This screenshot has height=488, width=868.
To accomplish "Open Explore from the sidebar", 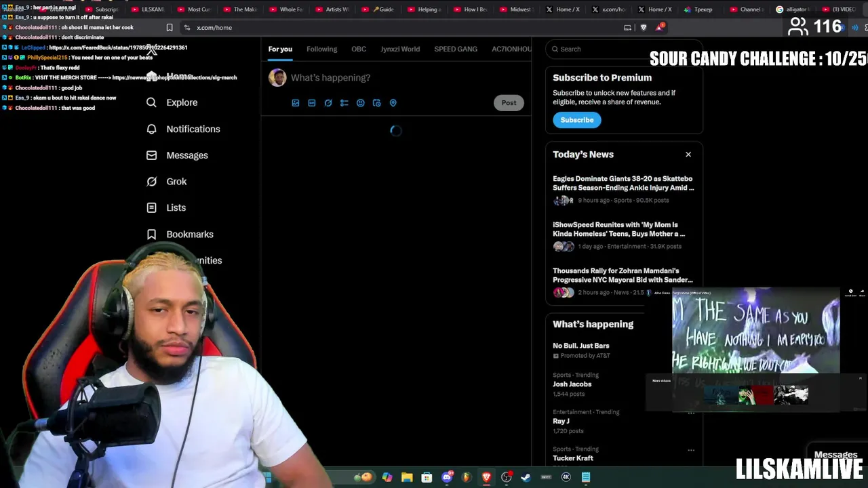I will 172,102.
